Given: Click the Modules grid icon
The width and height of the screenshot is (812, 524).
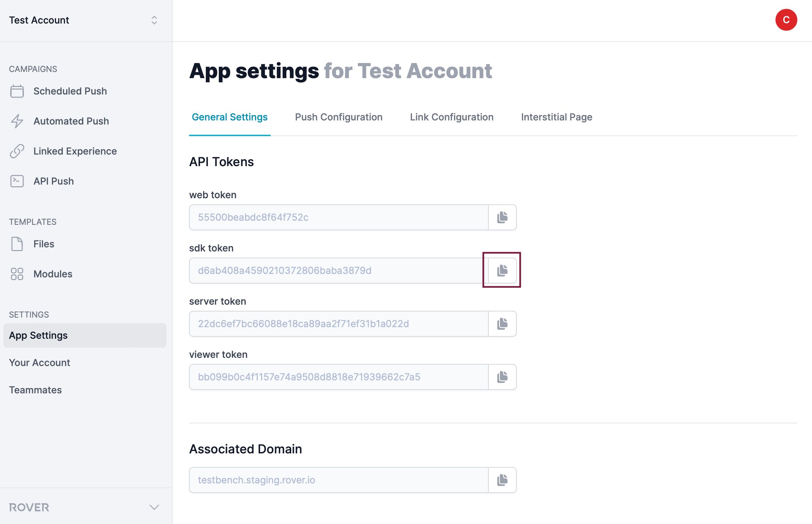Looking at the screenshot, I should (x=17, y=274).
